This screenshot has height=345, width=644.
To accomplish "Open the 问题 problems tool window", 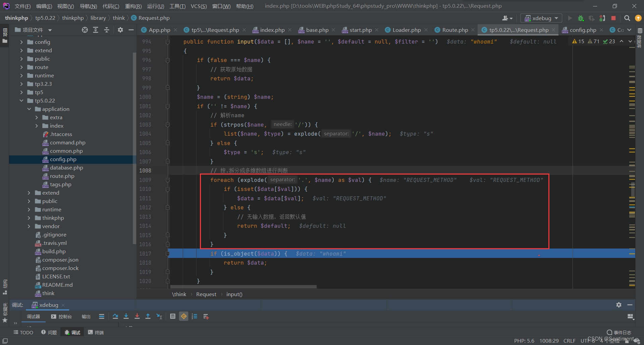I will pos(49,332).
